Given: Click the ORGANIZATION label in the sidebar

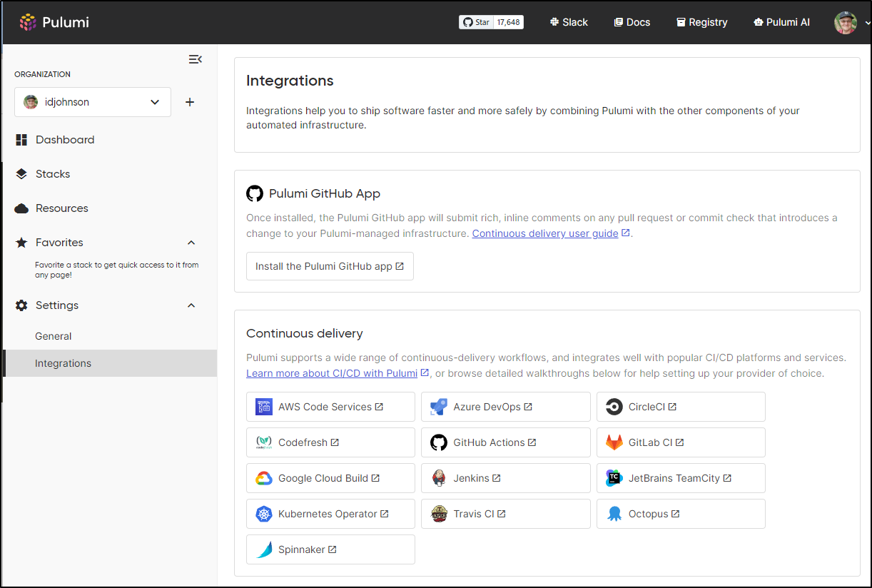Looking at the screenshot, I should pos(42,74).
